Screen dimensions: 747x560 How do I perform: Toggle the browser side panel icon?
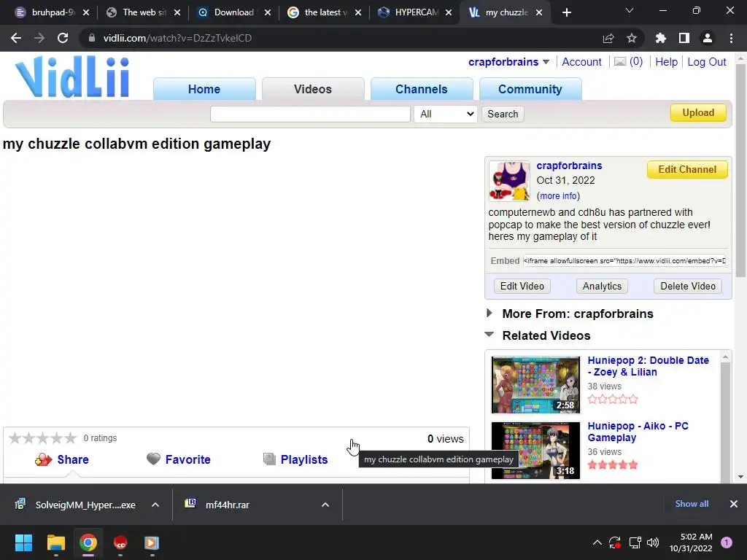click(684, 38)
